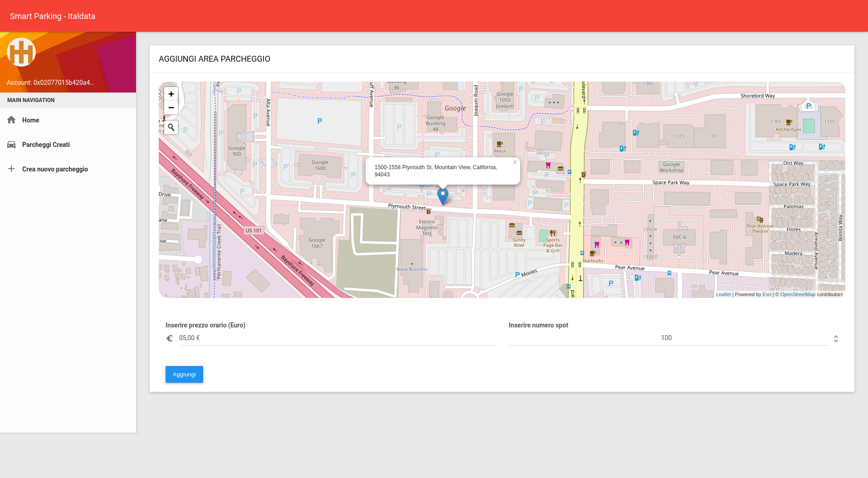Click the parking P on Shorebird Way
The image size is (868, 478).
tap(808, 106)
